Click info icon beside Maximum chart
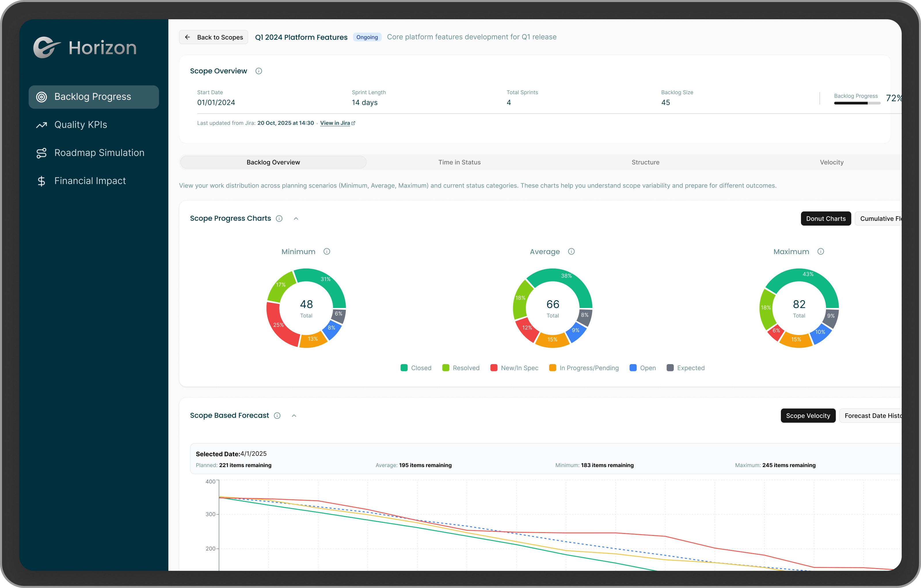This screenshot has height=588, width=921. click(x=820, y=251)
